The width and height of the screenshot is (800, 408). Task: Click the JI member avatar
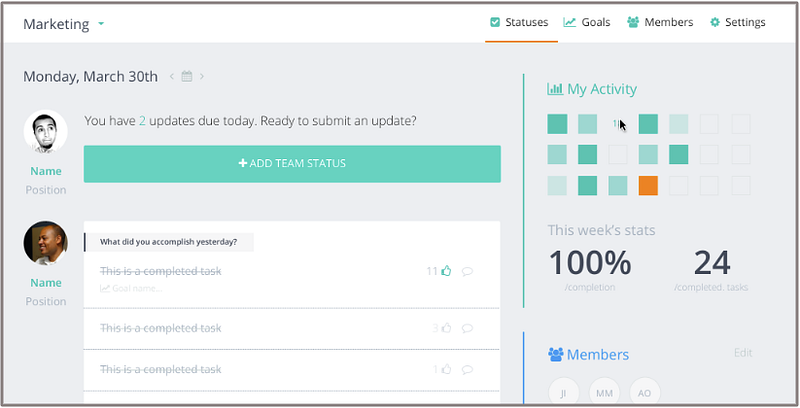tap(564, 393)
